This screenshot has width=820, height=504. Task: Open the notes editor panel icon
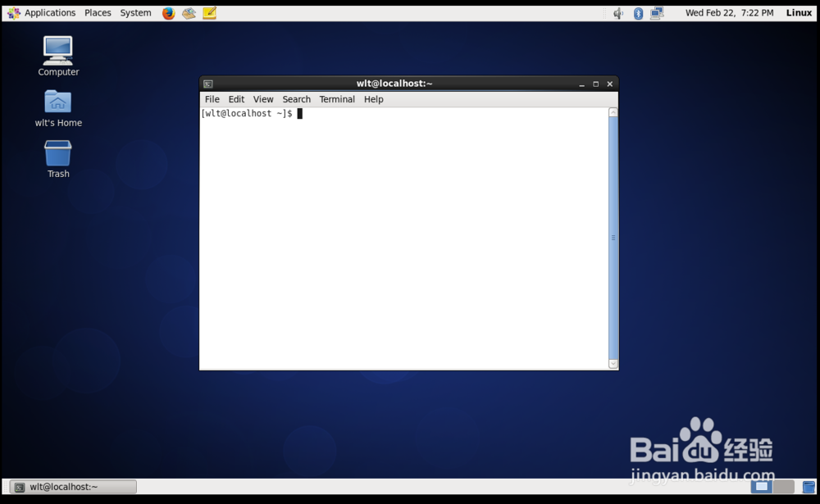coord(209,13)
